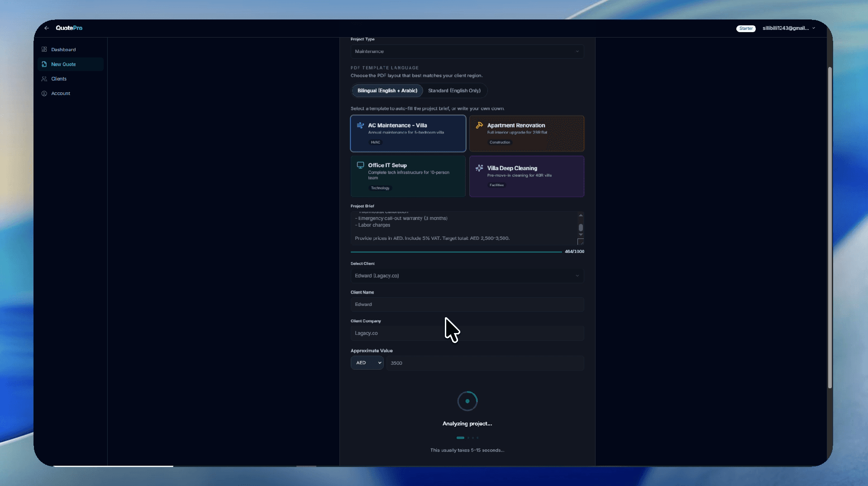Click the Project Type dropdown chevron
This screenshot has width=868, height=486.
point(577,52)
